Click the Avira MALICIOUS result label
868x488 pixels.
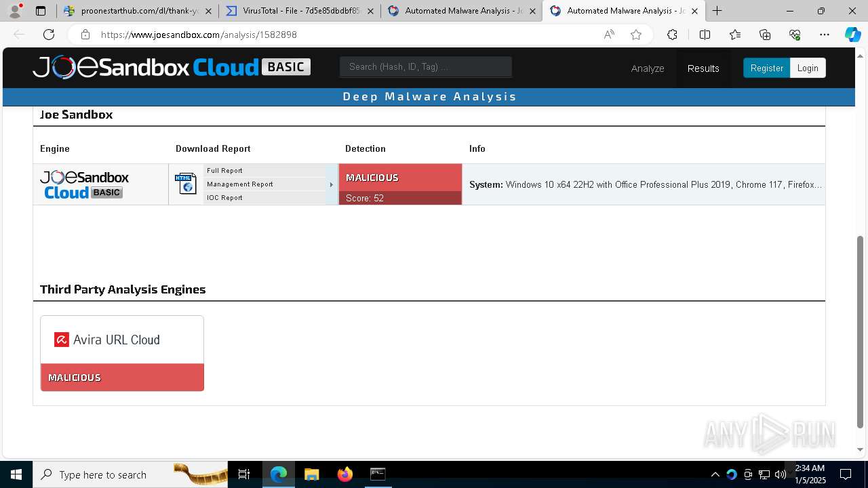coord(75,378)
